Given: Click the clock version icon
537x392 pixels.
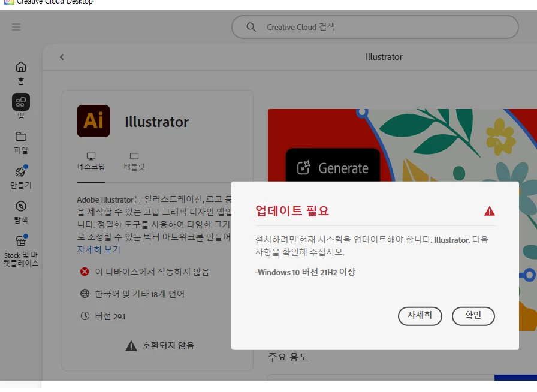Looking at the screenshot, I should pyautogui.click(x=85, y=316).
